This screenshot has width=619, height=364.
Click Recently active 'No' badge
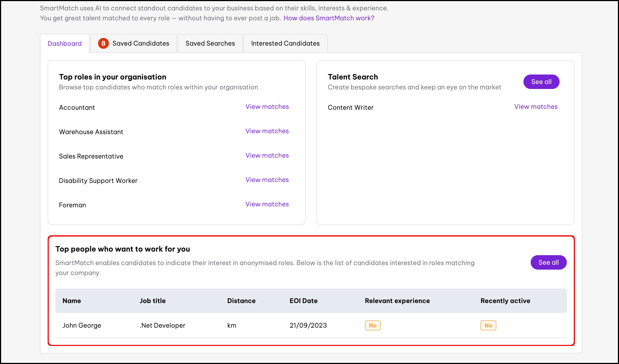click(x=488, y=325)
